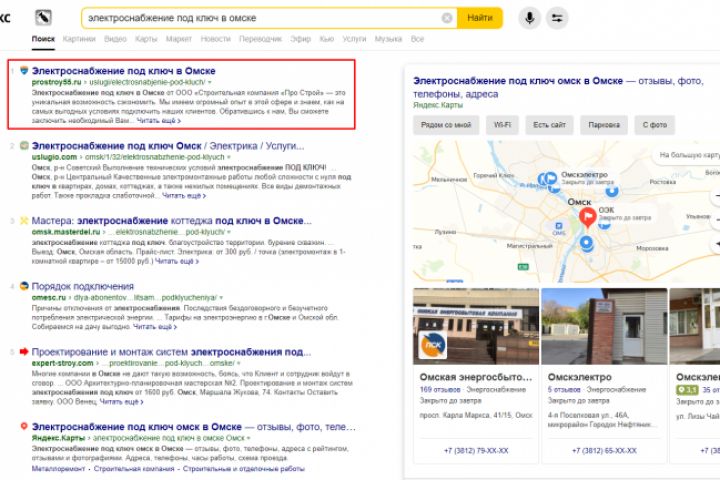Image resolution: width=720 pixels, height=480 pixels.
Task: Click '169 отзывов' reviews link
Action: (440, 390)
